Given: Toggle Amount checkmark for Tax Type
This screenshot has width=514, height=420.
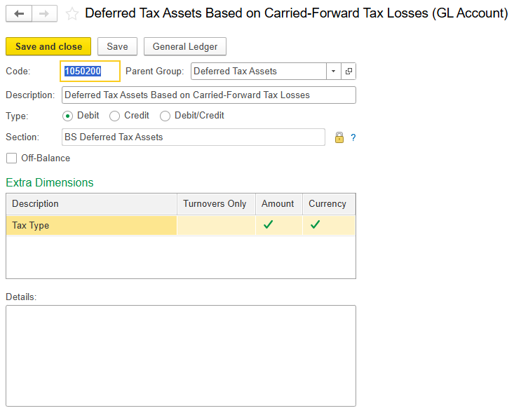Looking at the screenshot, I should coord(268,225).
